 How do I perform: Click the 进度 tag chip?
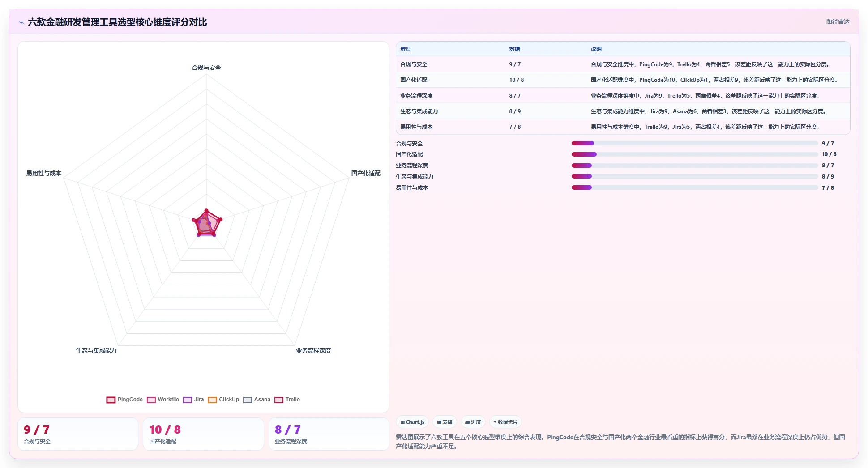click(x=473, y=422)
